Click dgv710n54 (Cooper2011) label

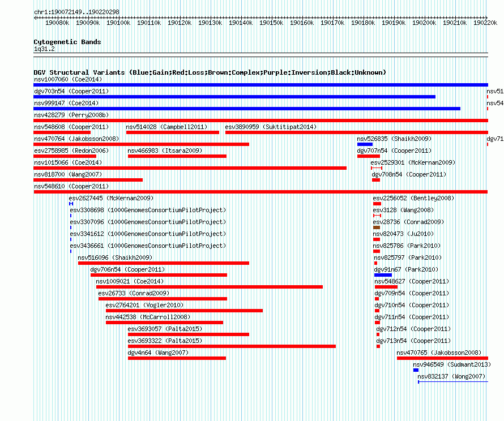[412, 305]
